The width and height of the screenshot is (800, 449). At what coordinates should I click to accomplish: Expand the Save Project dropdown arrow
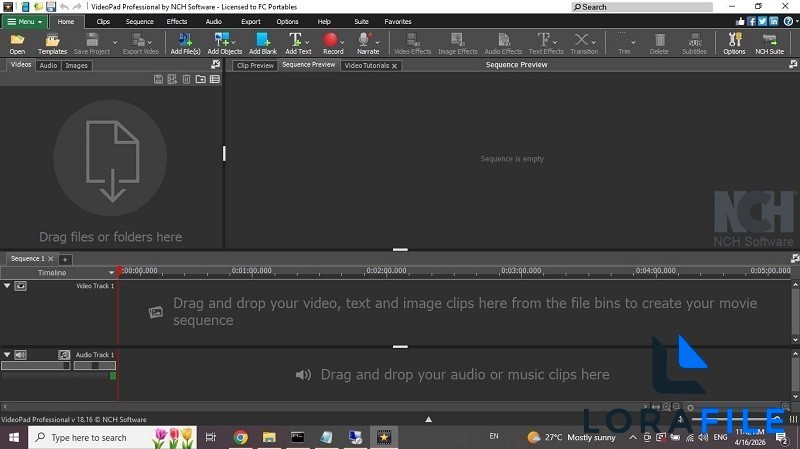point(115,42)
